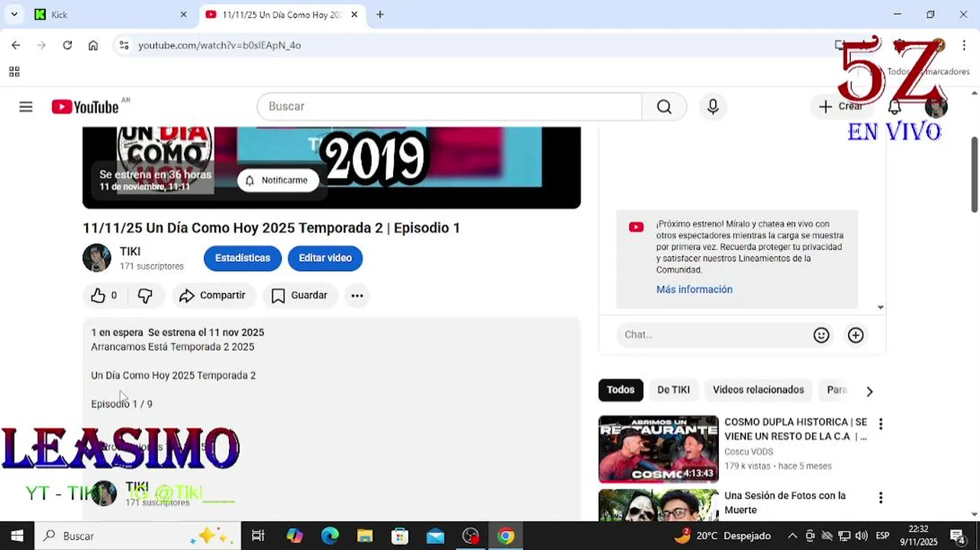This screenshot has height=550, width=980.
Task: Open Mail app from taskbar
Action: [x=435, y=536]
